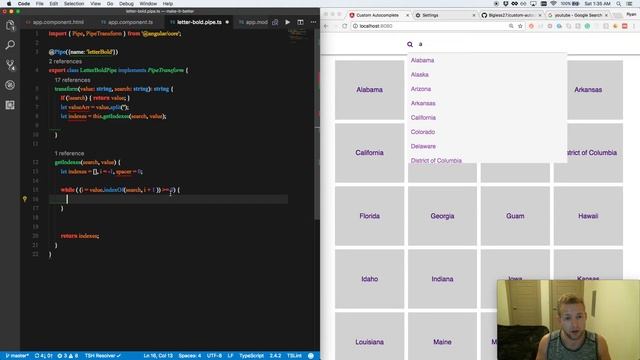Open the Extensions view in sidebar
This screenshot has width=640, height=360.
pos(10,105)
